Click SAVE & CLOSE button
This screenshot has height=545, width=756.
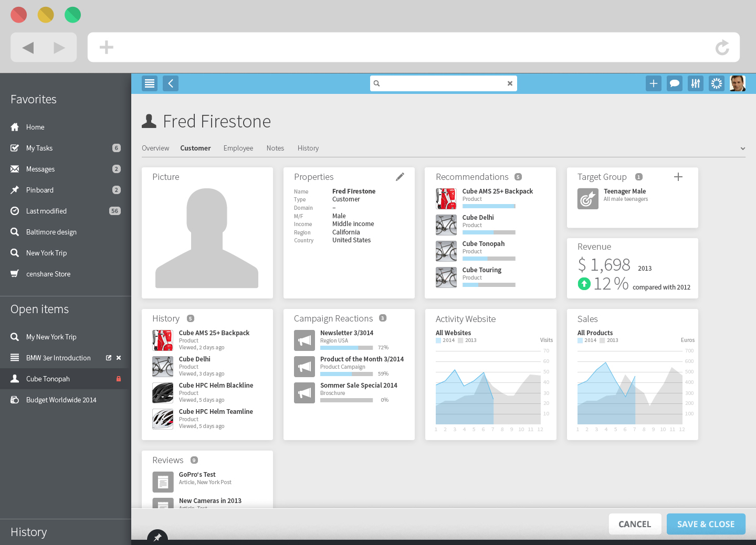(x=706, y=524)
